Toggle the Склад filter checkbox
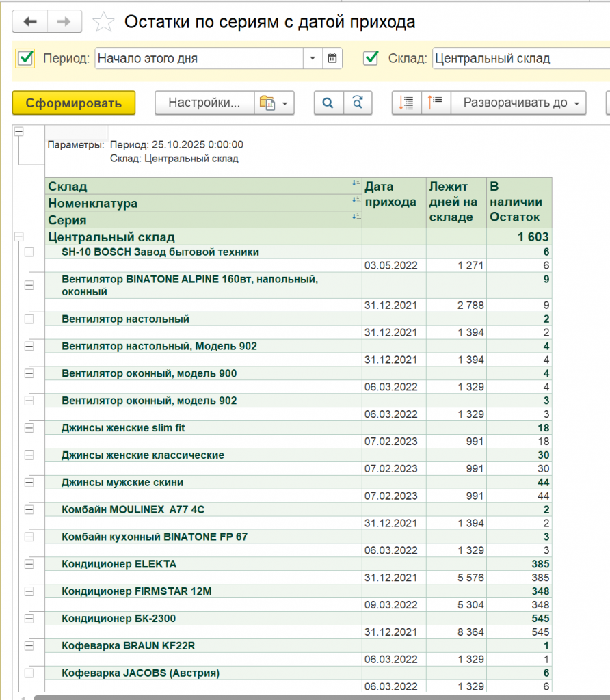Screen dimensions: 610x700 pyautogui.click(x=371, y=59)
